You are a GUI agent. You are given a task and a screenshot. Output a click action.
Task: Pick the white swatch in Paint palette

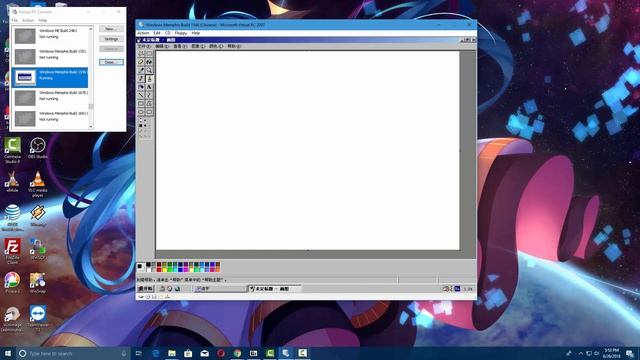point(149,269)
